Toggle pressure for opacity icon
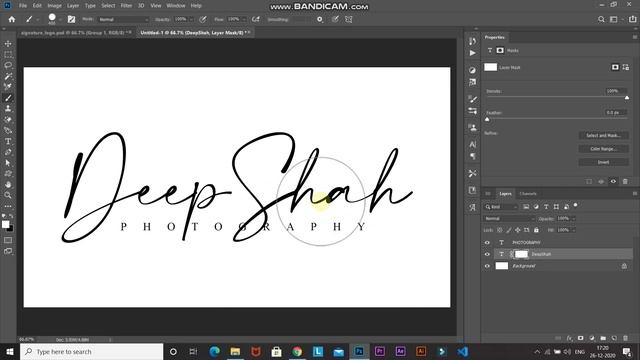 203,19
